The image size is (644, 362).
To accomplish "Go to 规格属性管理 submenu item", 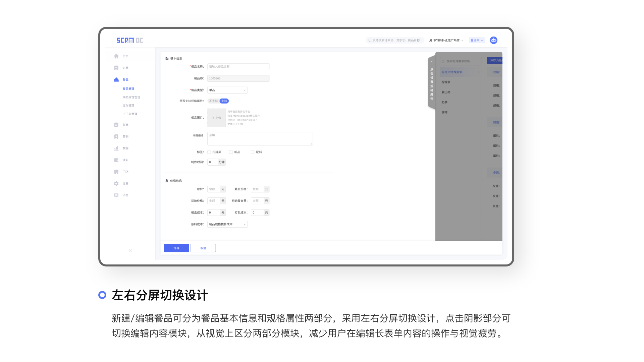I will pyautogui.click(x=131, y=97).
